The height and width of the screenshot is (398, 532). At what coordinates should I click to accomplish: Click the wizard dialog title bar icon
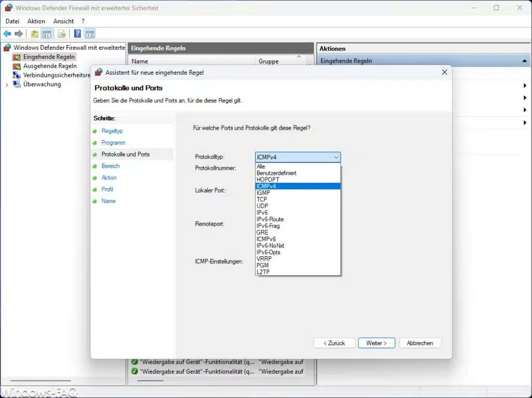(x=99, y=72)
